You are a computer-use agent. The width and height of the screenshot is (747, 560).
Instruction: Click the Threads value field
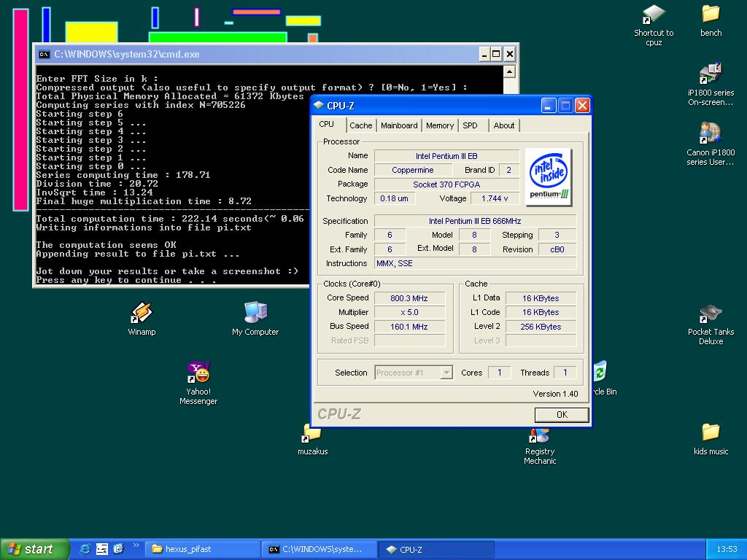565,373
